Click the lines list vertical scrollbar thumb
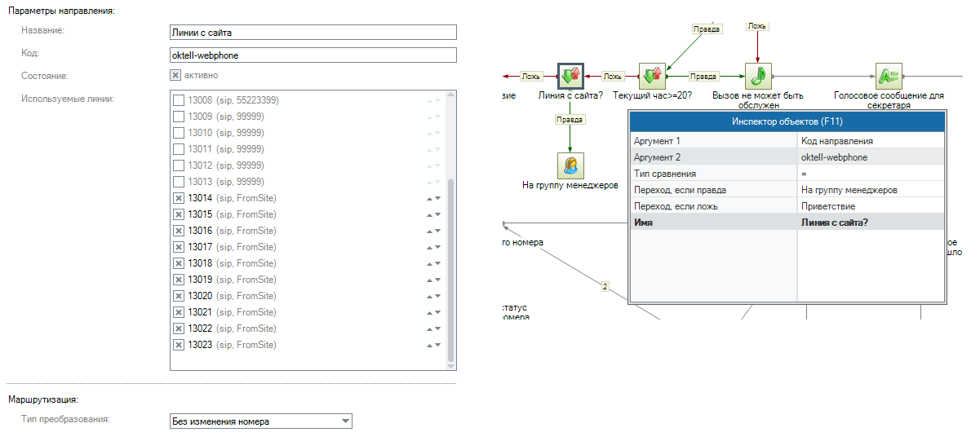This screenshot has width=980, height=441. click(x=450, y=271)
